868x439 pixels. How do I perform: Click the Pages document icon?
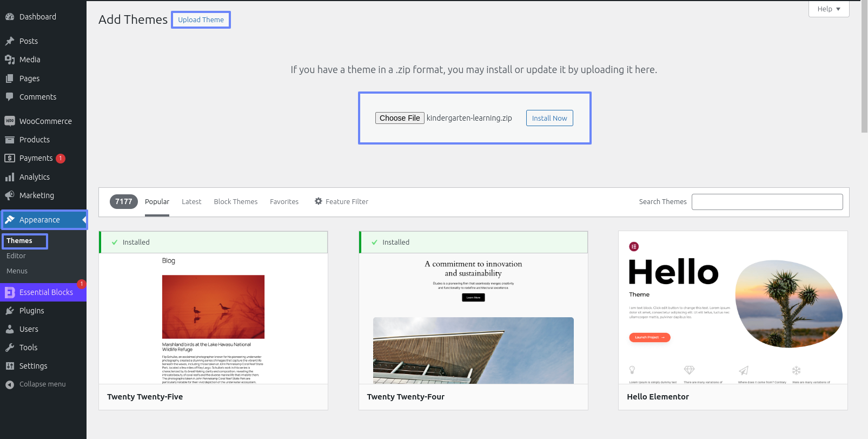click(10, 78)
